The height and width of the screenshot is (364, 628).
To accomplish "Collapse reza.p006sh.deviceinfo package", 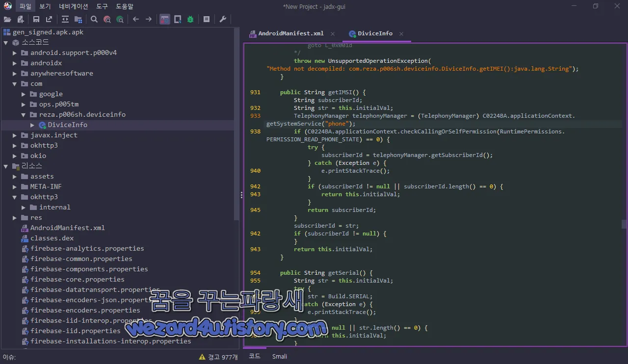I will coord(24,115).
